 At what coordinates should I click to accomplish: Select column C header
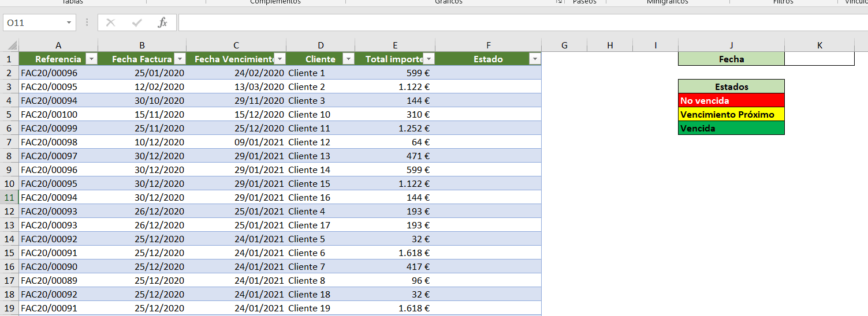pyautogui.click(x=236, y=45)
